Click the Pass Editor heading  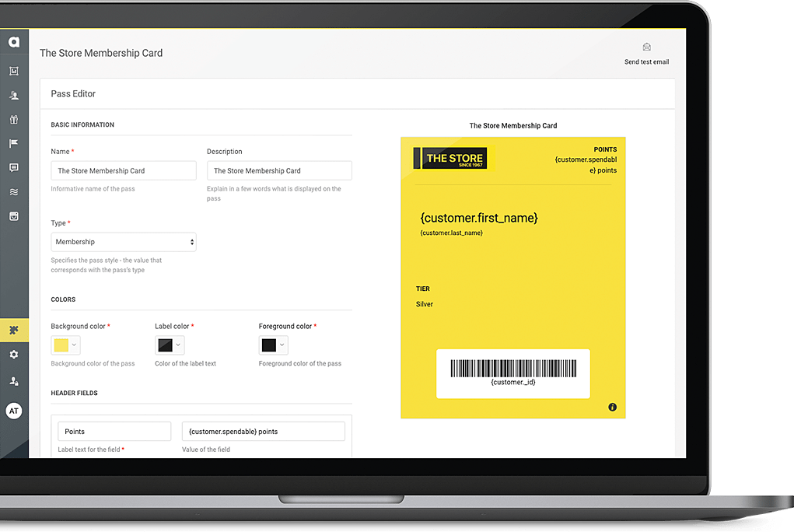[73, 94]
